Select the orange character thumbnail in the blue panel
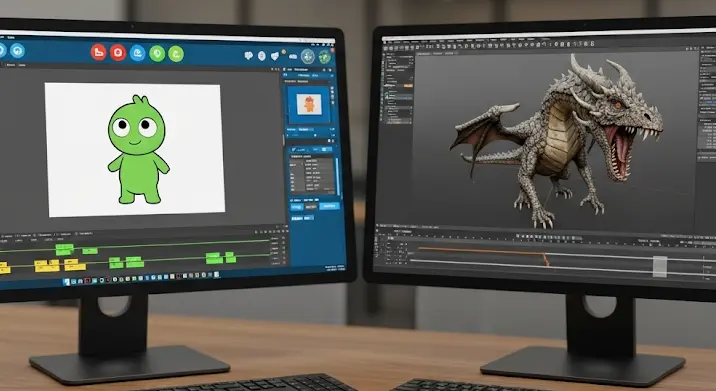The width and height of the screenshot is (716, 391). point(309,105)
